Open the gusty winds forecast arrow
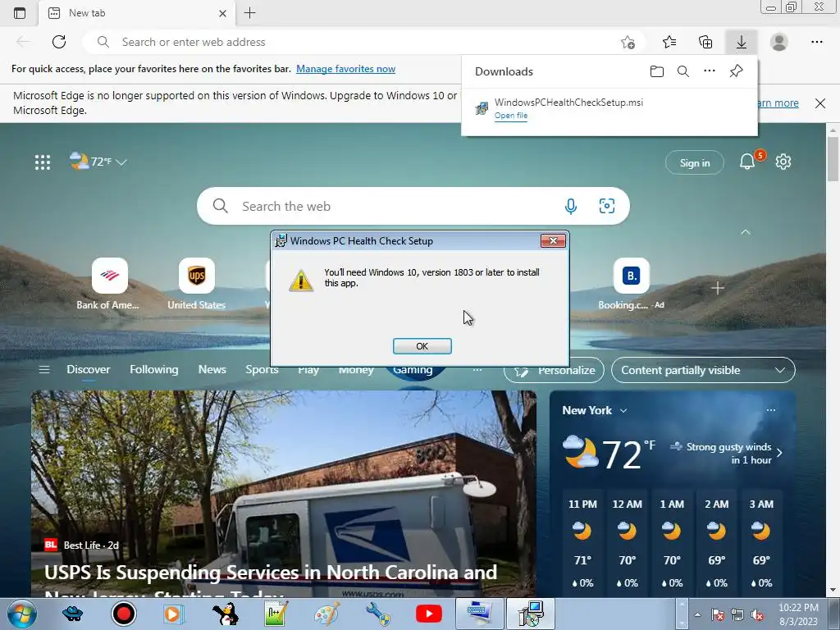The width and height of the screenshot is (840, 630). pos(779,453)
